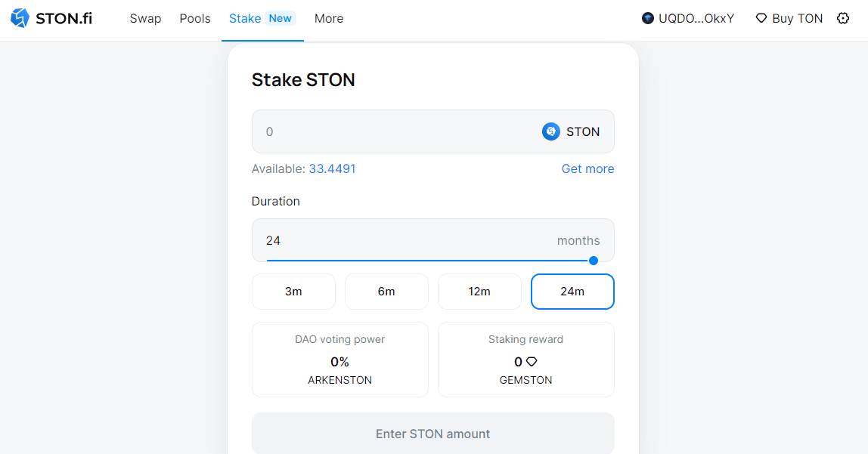The height and width of the screenshot is (454, 868).
Task: Open the settings gear icon
Action: (843, 18)
